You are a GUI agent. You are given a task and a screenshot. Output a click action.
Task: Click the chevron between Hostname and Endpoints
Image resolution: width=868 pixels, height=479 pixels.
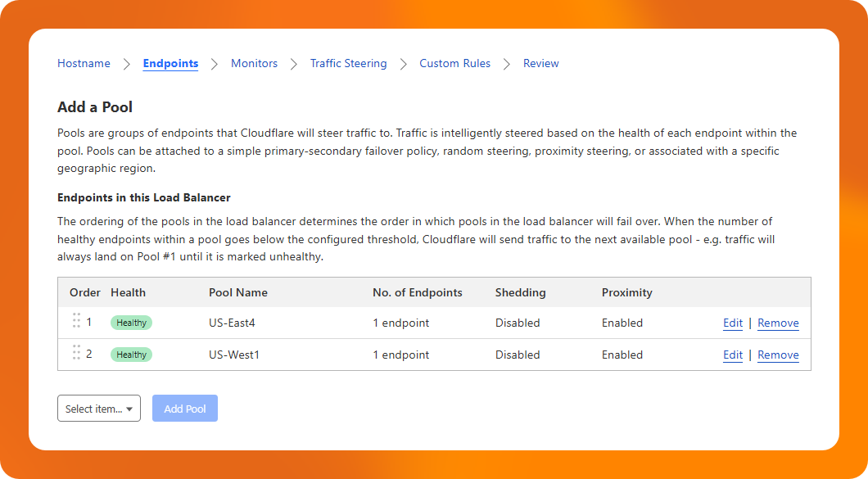(127, 64)
